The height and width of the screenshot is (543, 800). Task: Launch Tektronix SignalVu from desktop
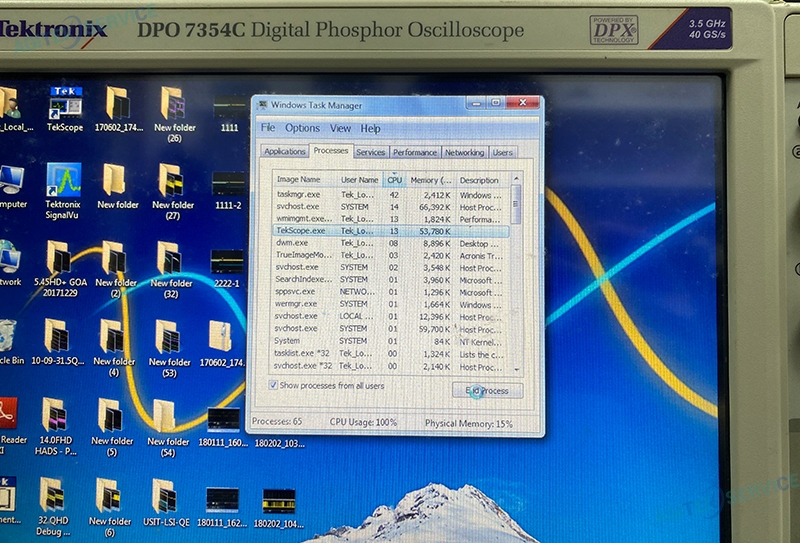(63, 181)
